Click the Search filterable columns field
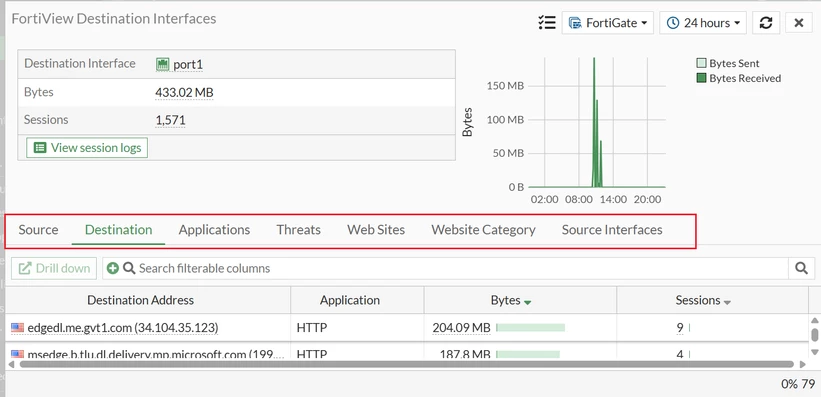 pos(445,268)
